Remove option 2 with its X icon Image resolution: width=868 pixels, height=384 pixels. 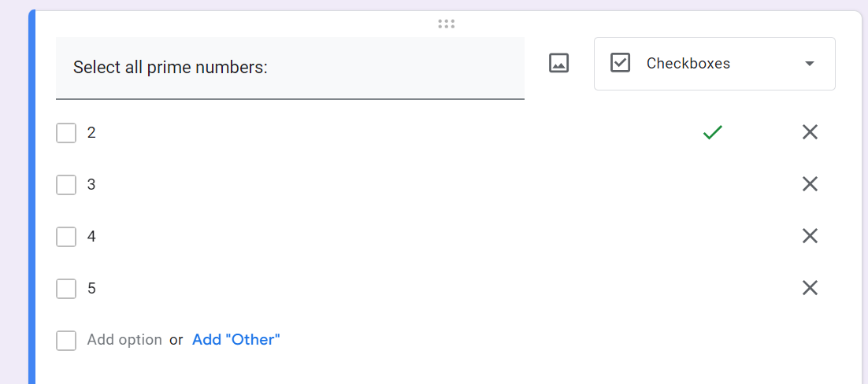tap(810, 132)
